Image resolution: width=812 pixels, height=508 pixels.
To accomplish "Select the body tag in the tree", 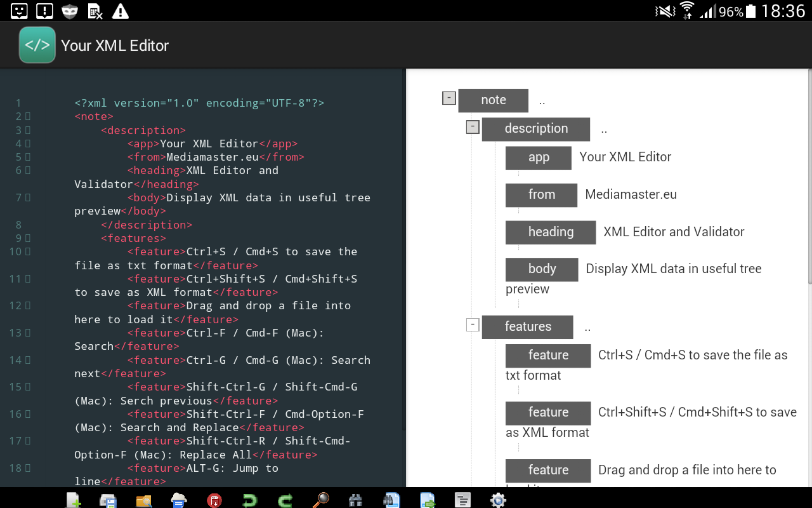I will (542, 269).
